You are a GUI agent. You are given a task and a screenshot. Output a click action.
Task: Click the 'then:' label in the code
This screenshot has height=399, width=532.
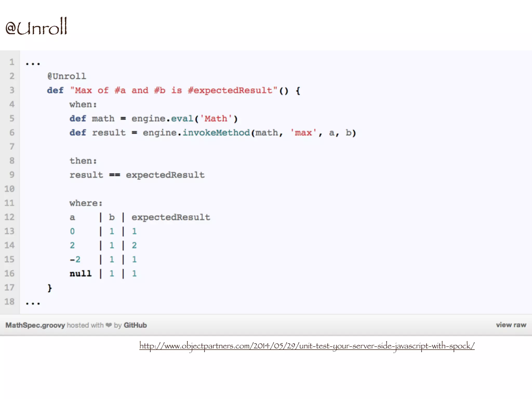[83, 161]
